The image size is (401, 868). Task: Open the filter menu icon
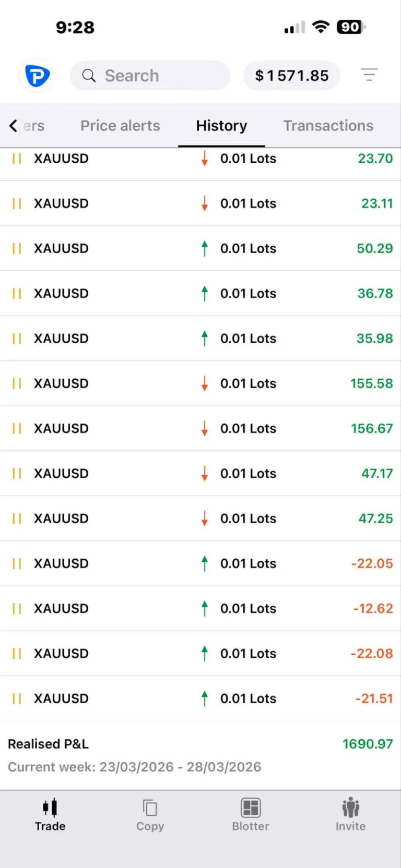369,75
